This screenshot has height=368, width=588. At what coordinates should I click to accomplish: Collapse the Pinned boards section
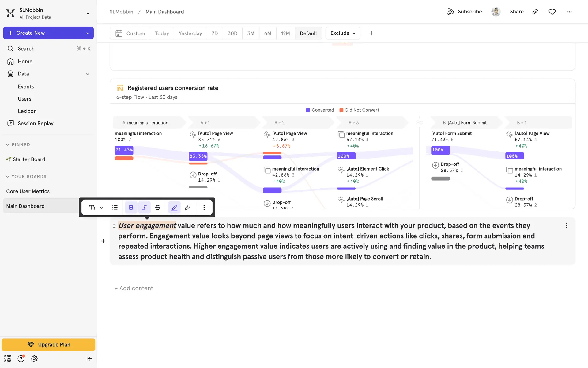(x=7, y=145)
